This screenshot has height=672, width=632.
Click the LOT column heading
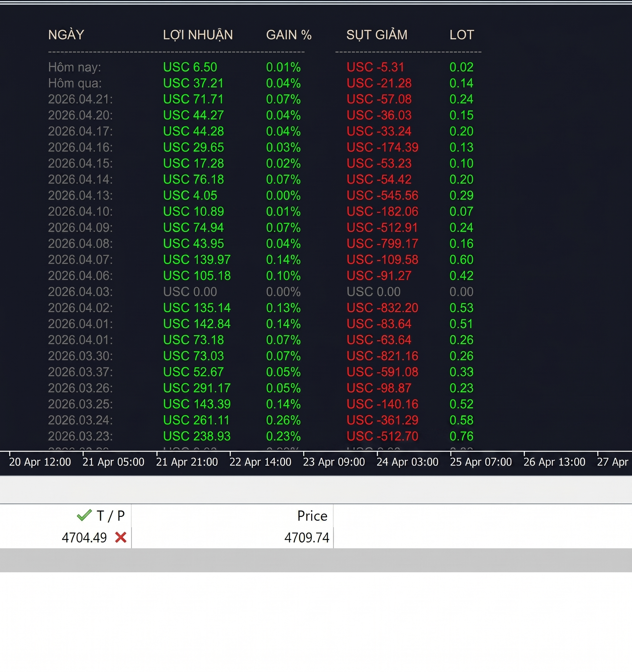pyautogui.click(x=461, y=35)
